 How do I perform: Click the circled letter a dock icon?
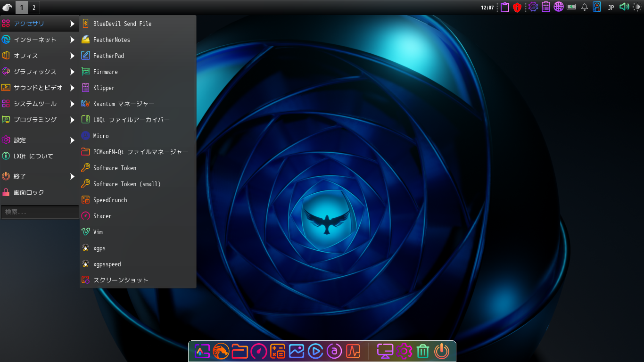click(334, 351)
